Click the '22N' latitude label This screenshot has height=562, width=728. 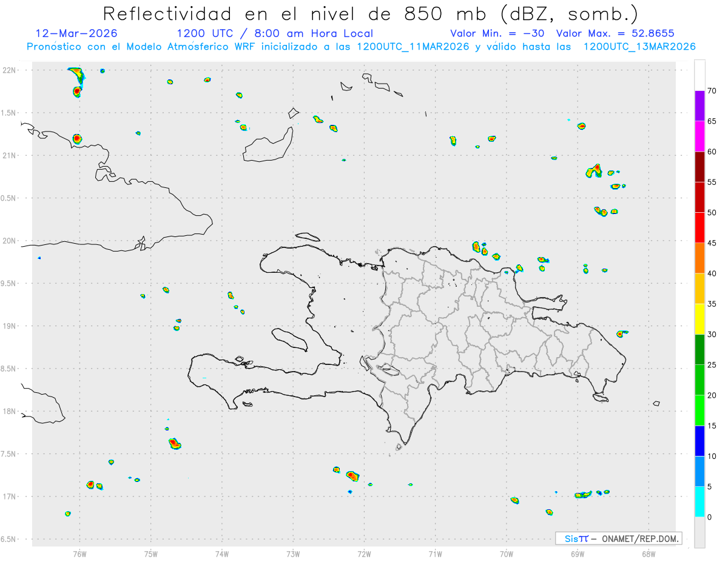tap(10, 70)
